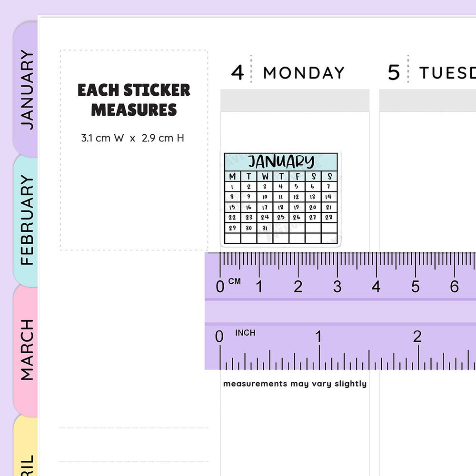Click the 0 mark on the CM ruler
The image size is (476, 476).
coord(220,287)
